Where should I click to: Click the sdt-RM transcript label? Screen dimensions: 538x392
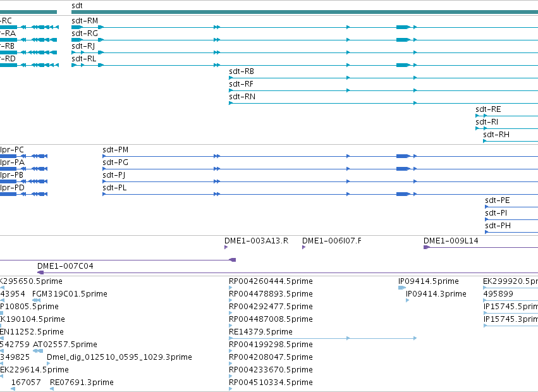tap(85, 21)
